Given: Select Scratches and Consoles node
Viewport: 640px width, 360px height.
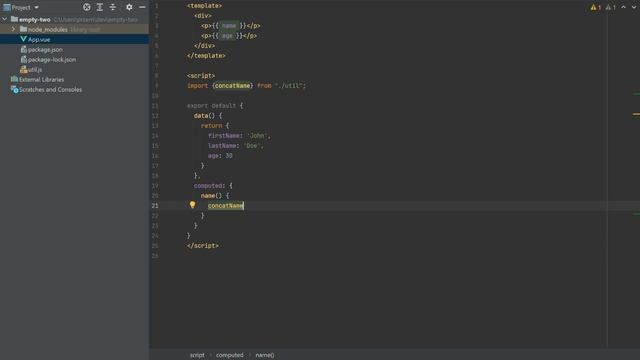Looking at the screenshot, I should tap(50, 89).
